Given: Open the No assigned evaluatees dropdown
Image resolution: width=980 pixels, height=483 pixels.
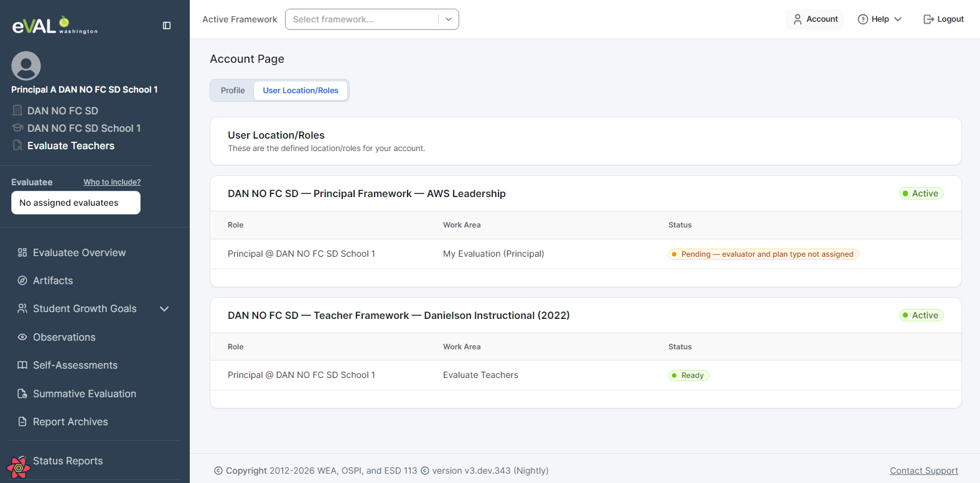Looking at the screenshot, I should pos(76,203).
